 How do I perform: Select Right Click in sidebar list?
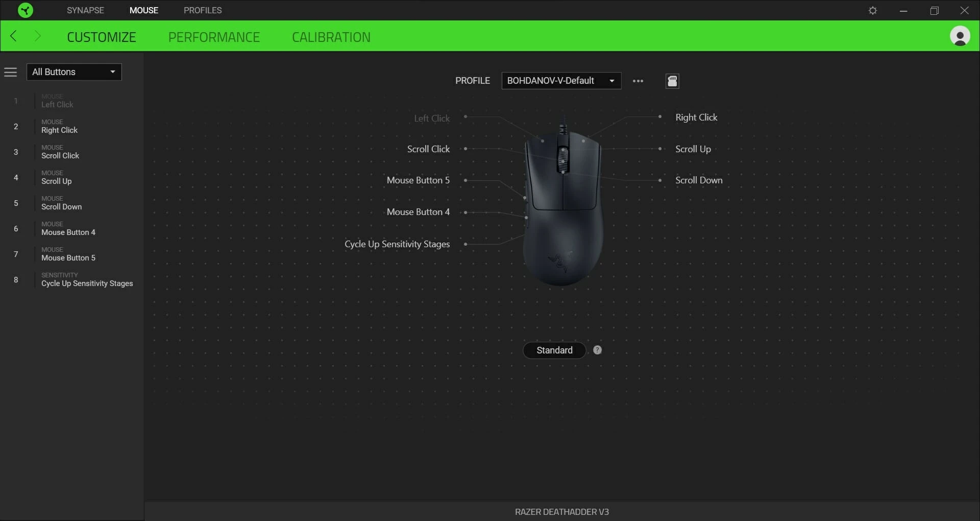pos(71,126)
